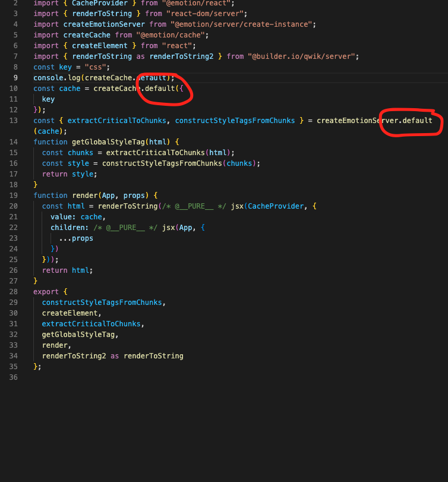Click the "children:" property on line 22
This screenshot has width=448, height=482.
[x=70, y=228]
